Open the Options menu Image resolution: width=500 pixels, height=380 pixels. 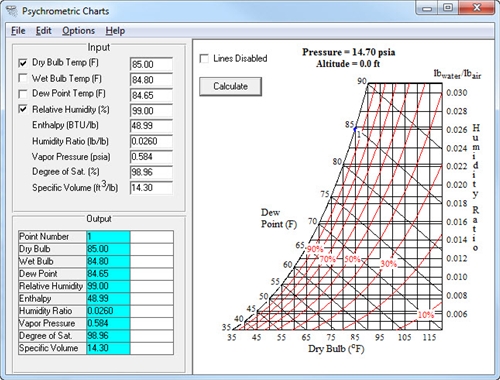pyautogui.click(x=78, y=31)
